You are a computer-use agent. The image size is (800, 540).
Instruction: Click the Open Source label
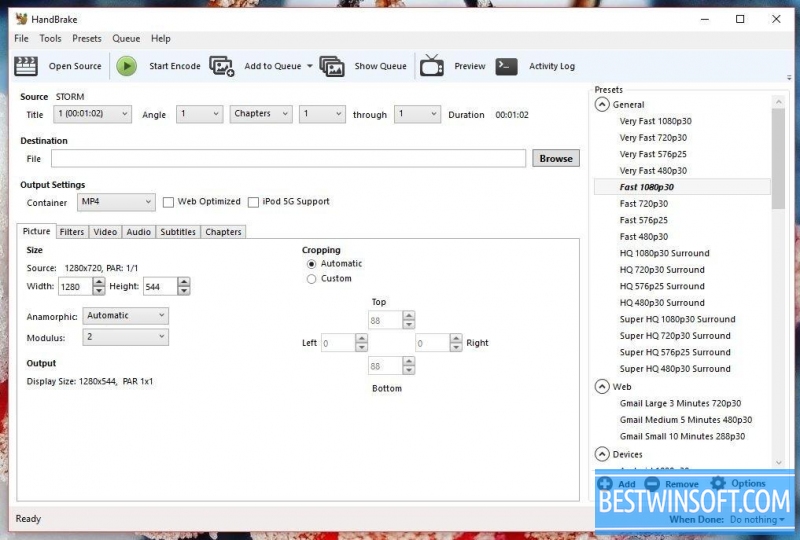point(75,66)
